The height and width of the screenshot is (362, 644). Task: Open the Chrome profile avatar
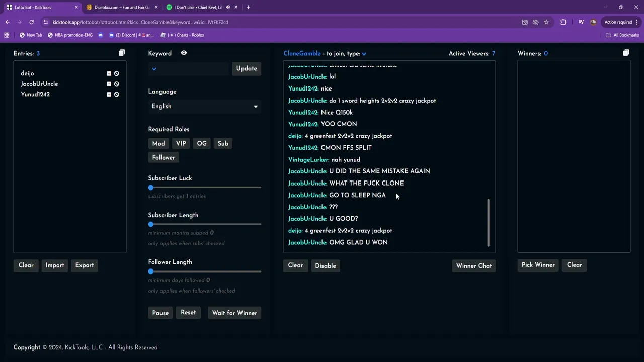point(593,22)
